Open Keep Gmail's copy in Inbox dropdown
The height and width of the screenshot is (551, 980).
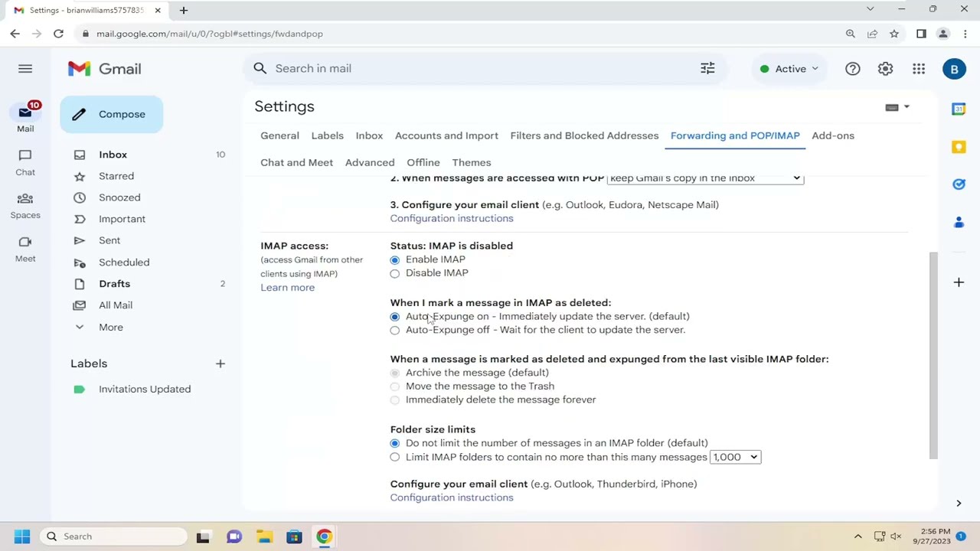pos(705,178)
